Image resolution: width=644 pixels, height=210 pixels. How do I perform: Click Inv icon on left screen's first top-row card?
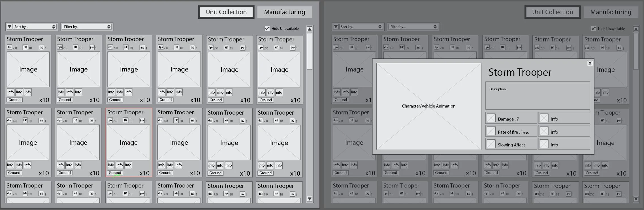41,47
